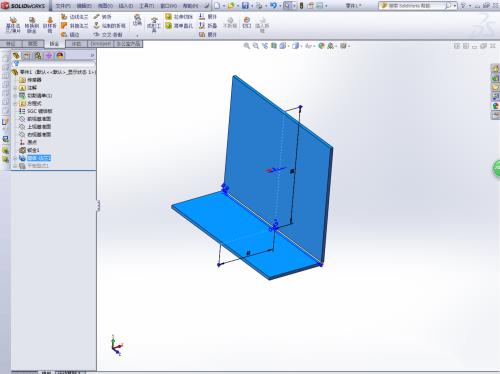Expand the Edge-Flange1 feature in tree

tap(15, 158)
